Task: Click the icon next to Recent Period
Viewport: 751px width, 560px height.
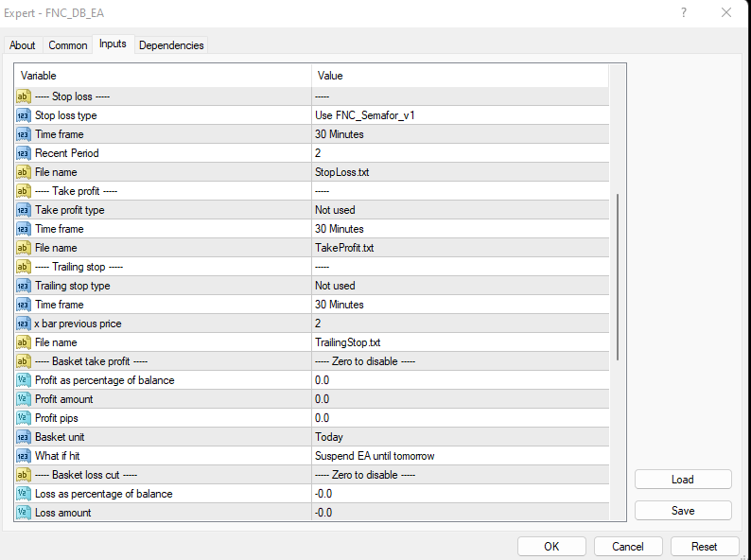Action: pos(24,153)
